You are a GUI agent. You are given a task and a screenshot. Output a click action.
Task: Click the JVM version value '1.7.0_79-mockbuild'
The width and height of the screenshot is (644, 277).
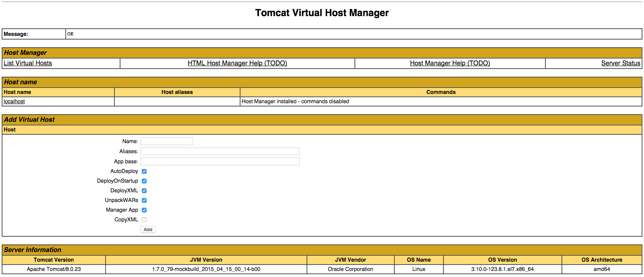tap(206, 269)
